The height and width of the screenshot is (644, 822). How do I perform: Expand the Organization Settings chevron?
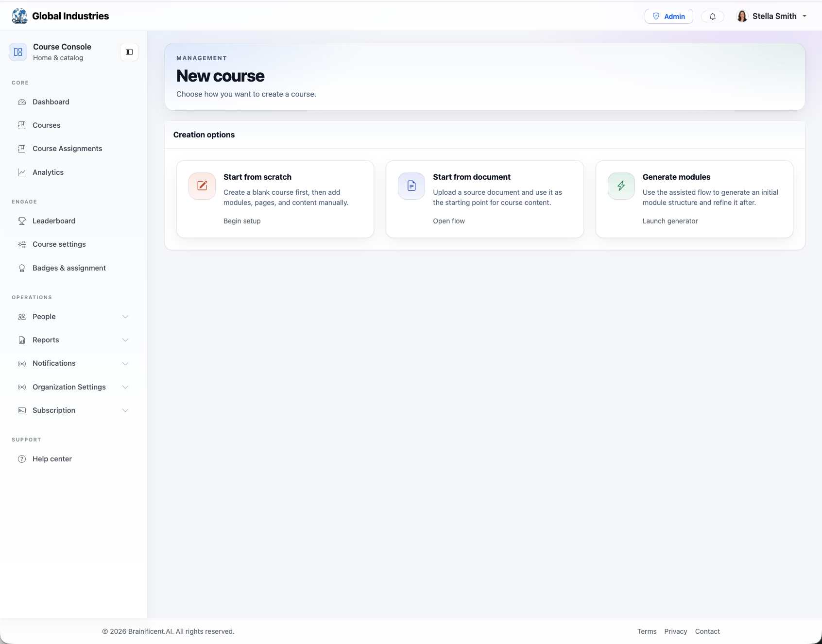[x=125, y=387]
